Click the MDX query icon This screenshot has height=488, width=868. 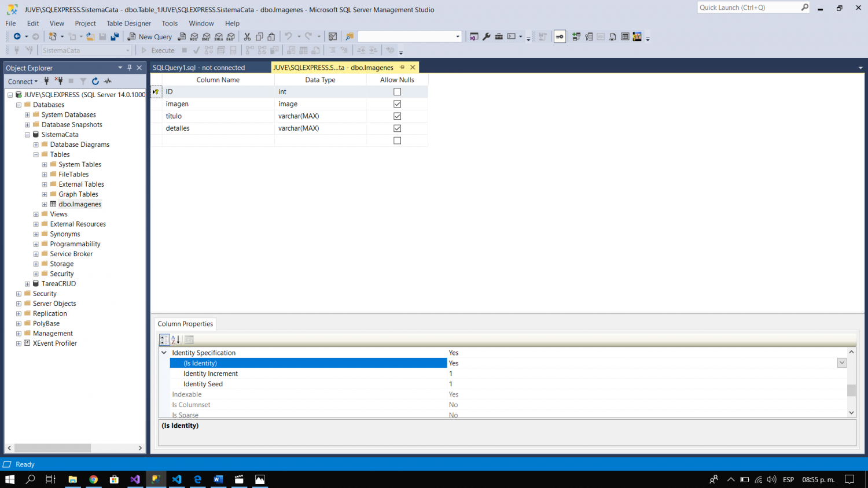[194, 36]
